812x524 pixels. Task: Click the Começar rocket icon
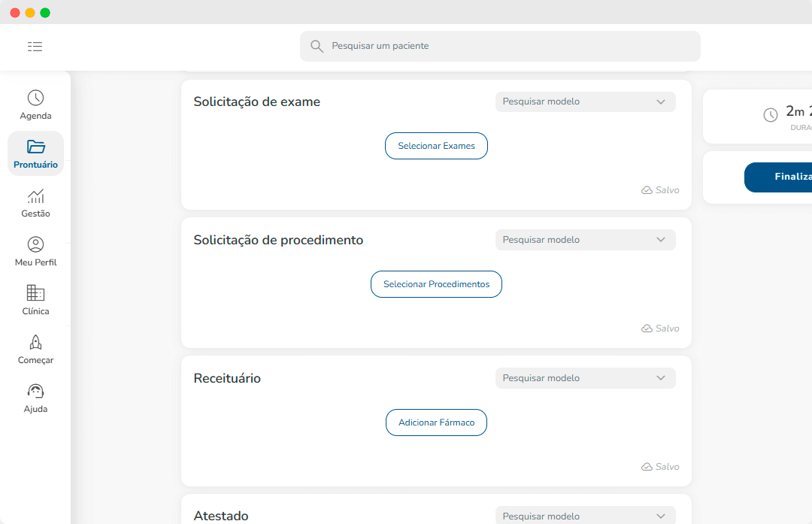(x=35, y=342)
